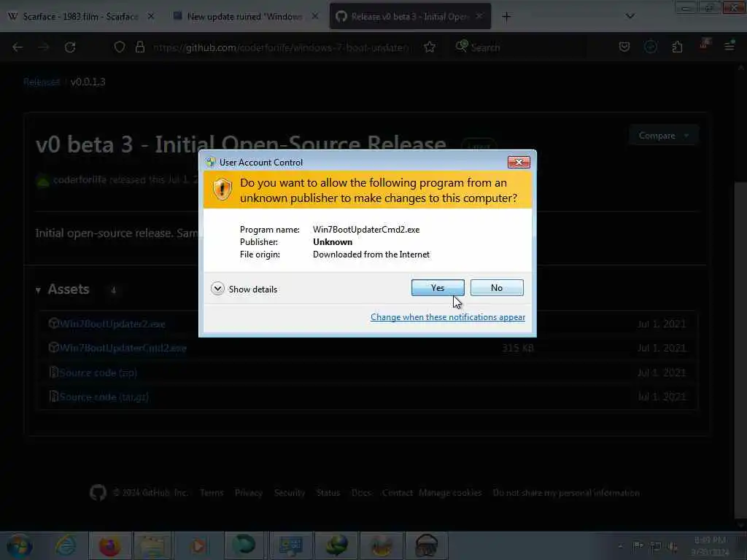Click the red extension icon in the toolbar
Viewport: 747px width, 560px height.
point(704,45)
